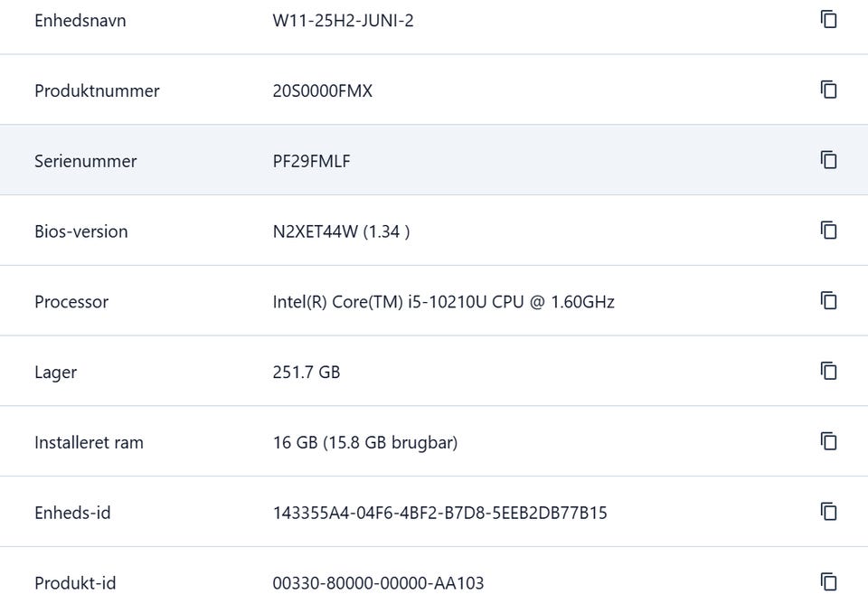The width and height of the screenshot is (868, 604).
Task: Copy the Produktnummer value
Action: (828, 90)
